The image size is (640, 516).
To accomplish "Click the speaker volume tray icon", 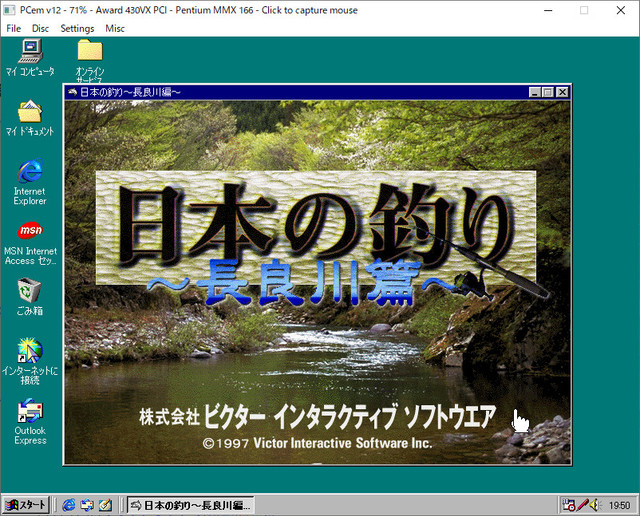I will click(594, 505).
